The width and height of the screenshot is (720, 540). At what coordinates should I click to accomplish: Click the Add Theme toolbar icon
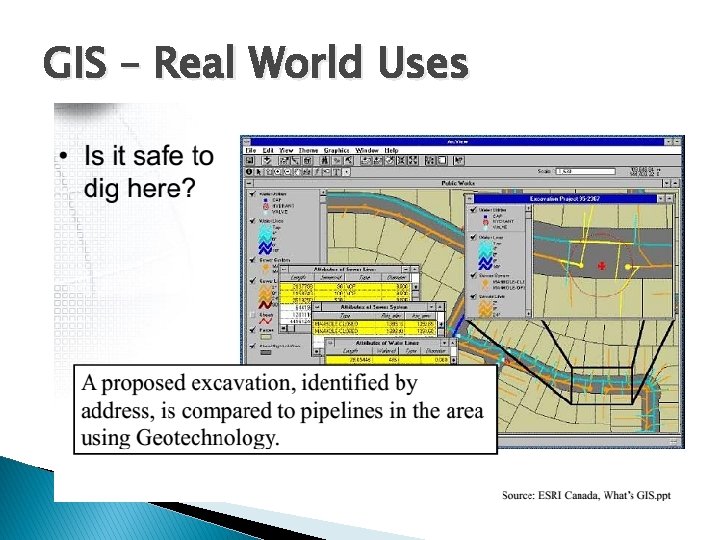pos(268,160)
